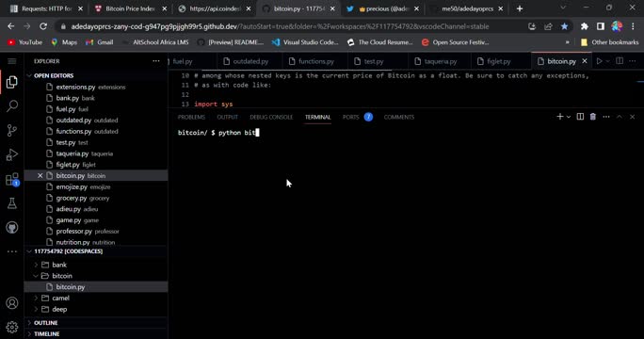
Task: Click the browser address bar URL
Action: click(x=280, y=26)
